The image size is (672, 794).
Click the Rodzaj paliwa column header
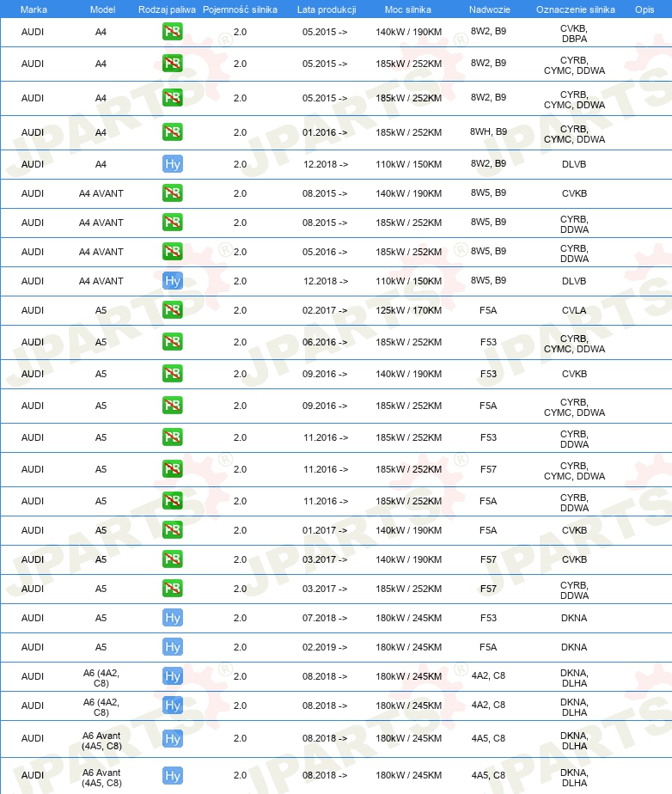[x=167, y=9]
